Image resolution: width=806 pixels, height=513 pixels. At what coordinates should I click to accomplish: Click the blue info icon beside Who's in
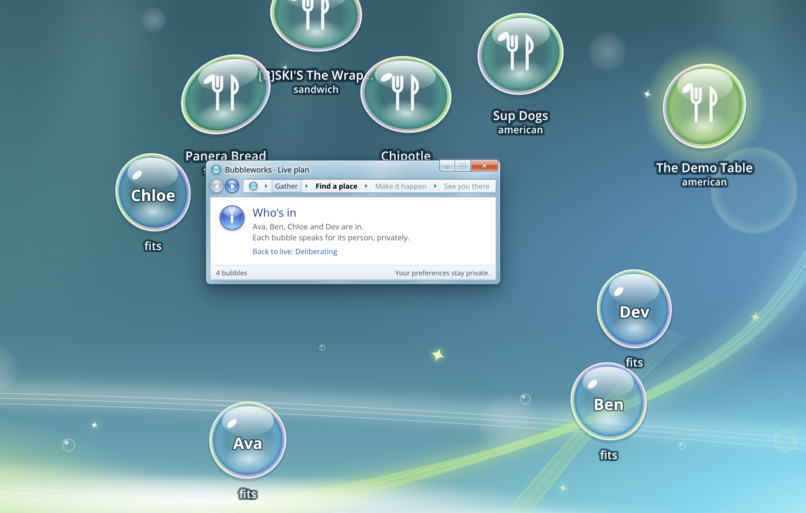[232, 217]
